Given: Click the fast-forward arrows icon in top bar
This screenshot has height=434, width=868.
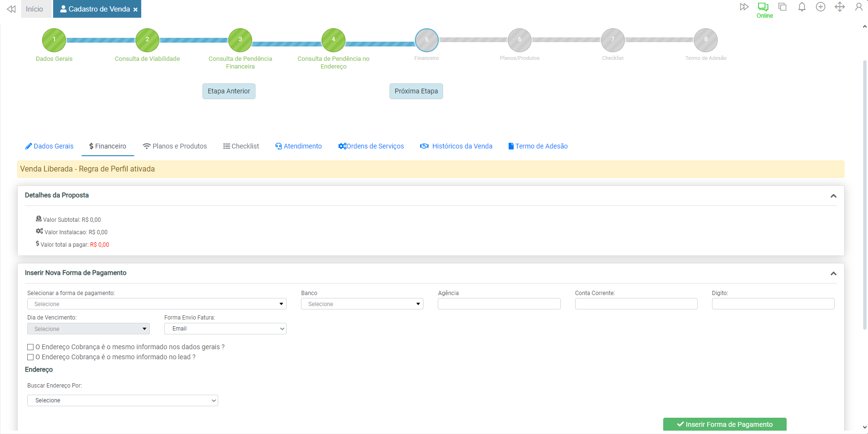Looking at the screenshot, I should point(744,7).
